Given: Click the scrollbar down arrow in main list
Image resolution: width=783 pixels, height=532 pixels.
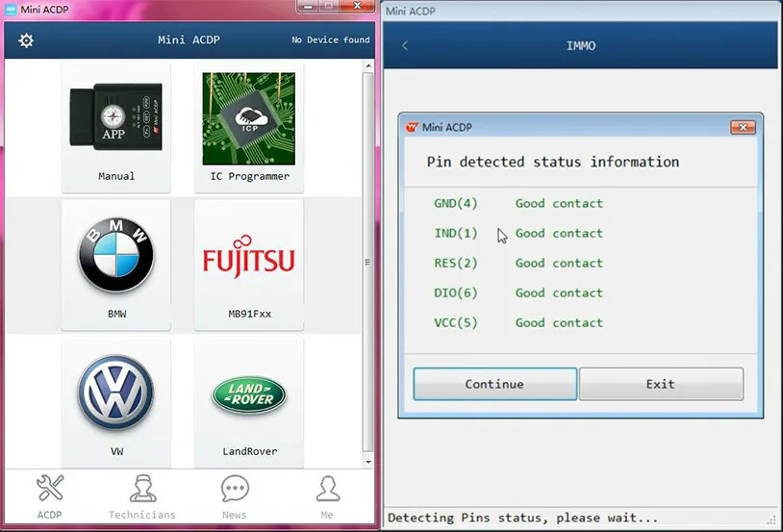Looking at the screenshot, I should coord(368,462).
